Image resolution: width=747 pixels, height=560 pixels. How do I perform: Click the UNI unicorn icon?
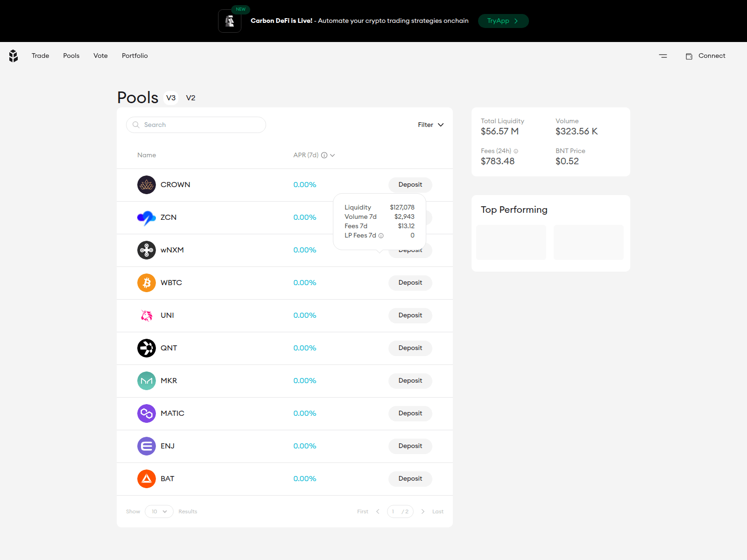(146, 315)
